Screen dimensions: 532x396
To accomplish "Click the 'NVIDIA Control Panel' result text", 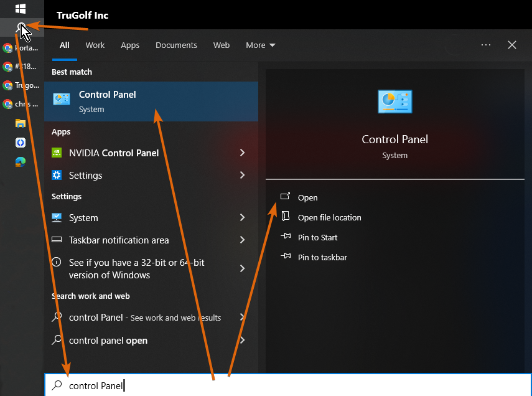I will [x=114, y=153].
